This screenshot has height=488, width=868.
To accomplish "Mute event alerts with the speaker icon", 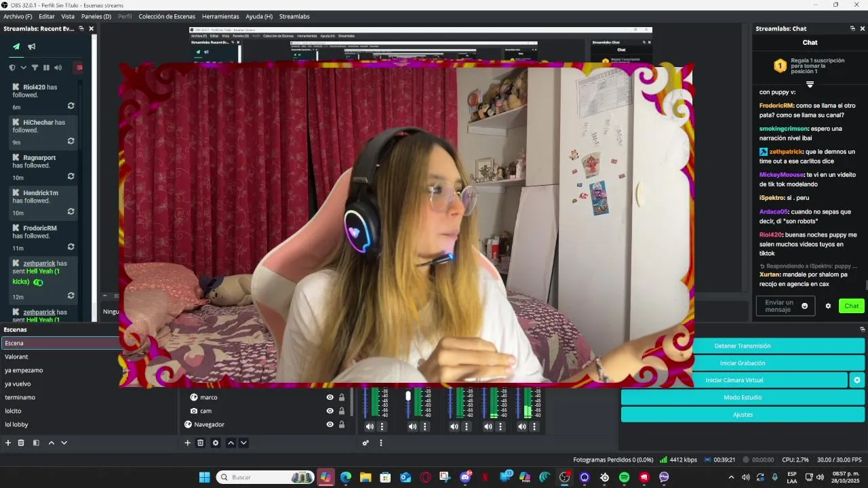I will click(x=58, y=68).
